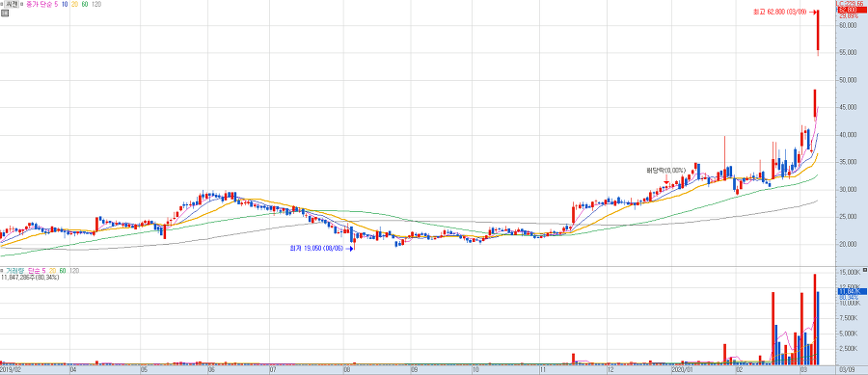Click the 거래량 volume indicator label
868x375 pixels.
pyautogui.click(x=14, y=271)
